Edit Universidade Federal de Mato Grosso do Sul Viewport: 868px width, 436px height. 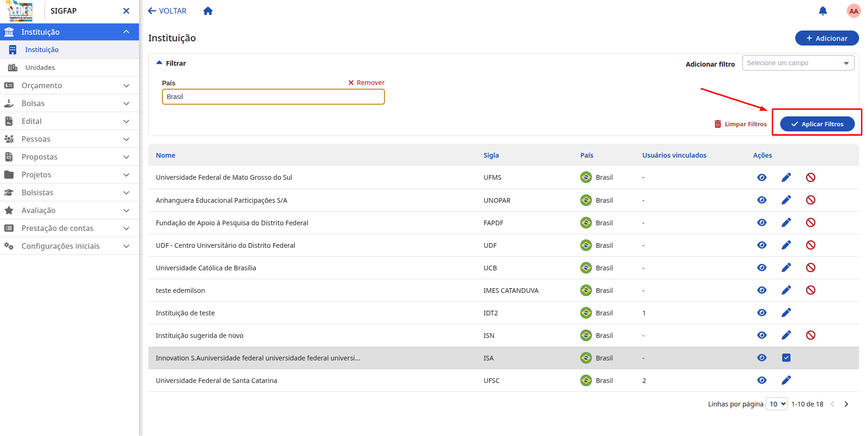(x=786, y=177)
